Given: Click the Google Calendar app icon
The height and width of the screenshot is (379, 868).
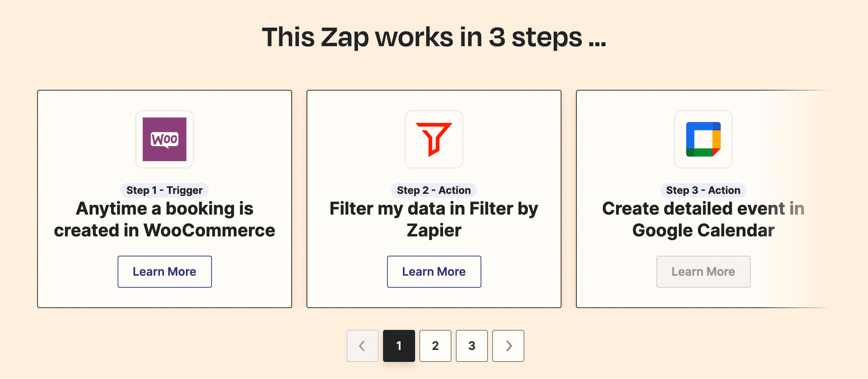Looking at the screenshot, I should (703, 139).
